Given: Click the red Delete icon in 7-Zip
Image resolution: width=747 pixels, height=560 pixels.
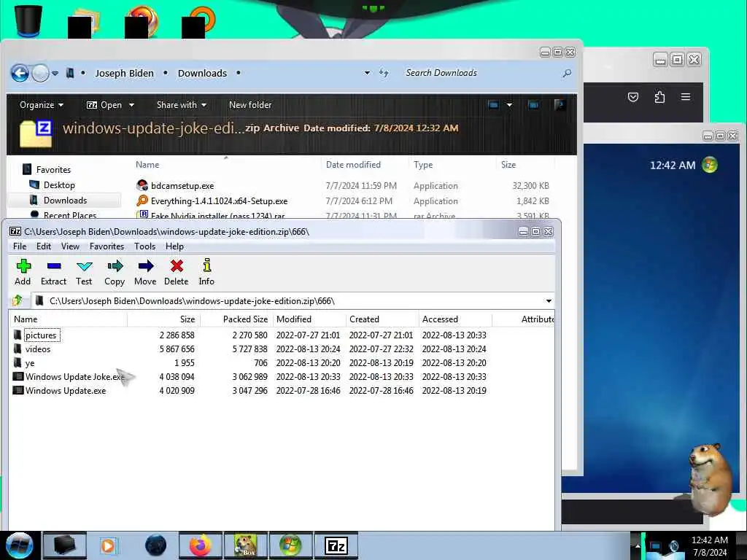Looking at the screenshot, I should coord(177,272).
